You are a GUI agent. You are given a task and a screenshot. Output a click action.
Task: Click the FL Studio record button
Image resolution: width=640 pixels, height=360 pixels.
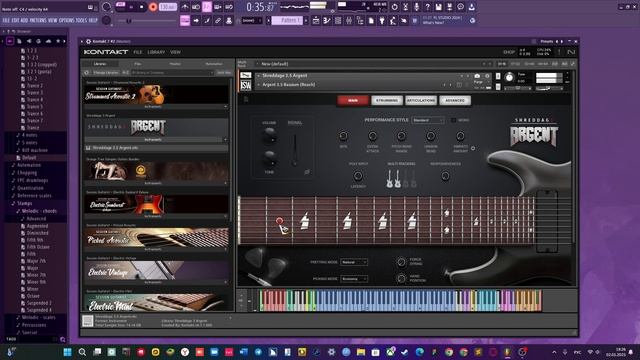[153, 7]
